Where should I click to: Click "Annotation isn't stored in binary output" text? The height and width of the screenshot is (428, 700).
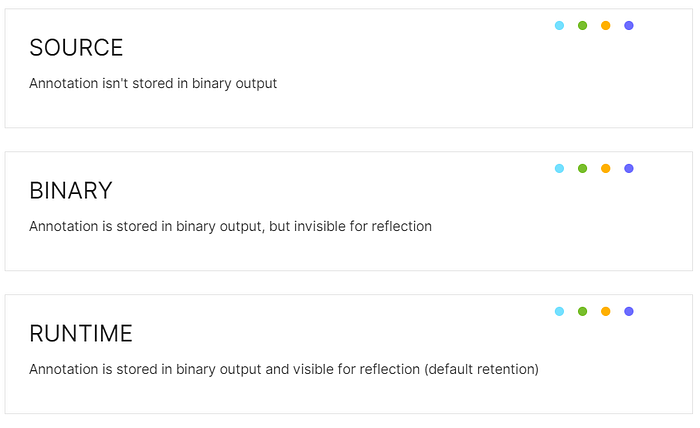click(x=153, y=83)
